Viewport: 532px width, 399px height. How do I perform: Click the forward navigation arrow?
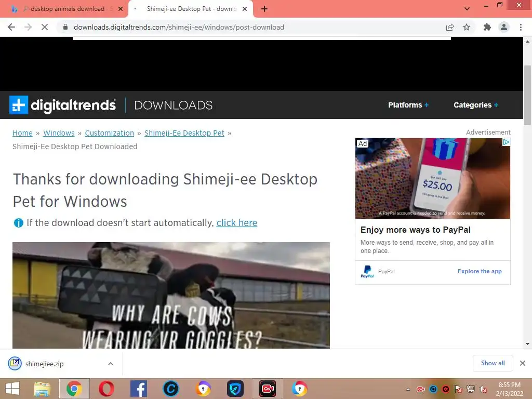coord(28,27)
